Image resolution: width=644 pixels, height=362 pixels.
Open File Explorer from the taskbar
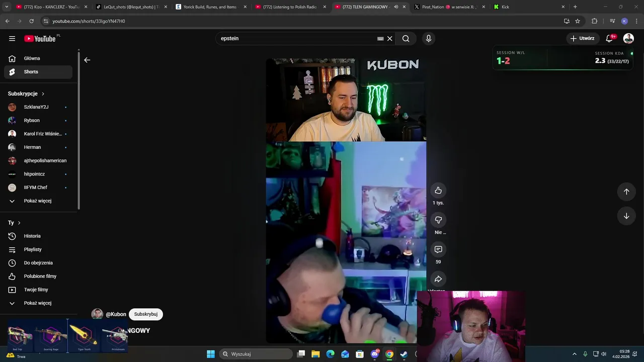click(315, 354)
